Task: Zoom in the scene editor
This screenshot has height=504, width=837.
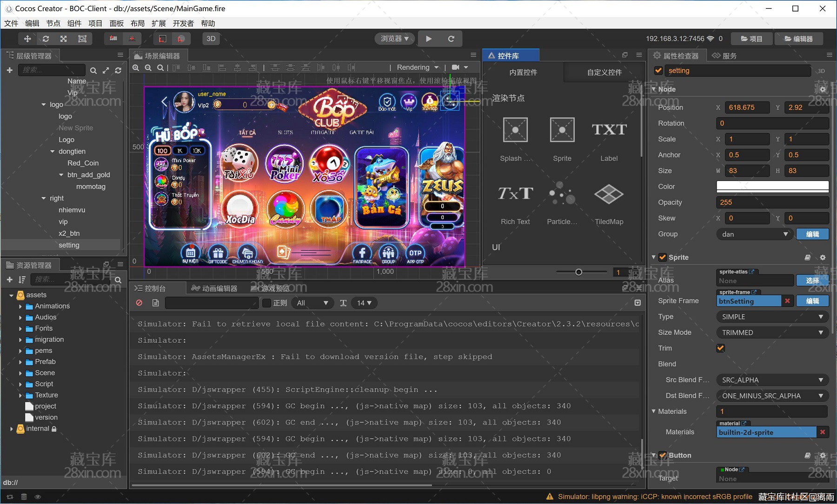Action: [x=136, y=68]
